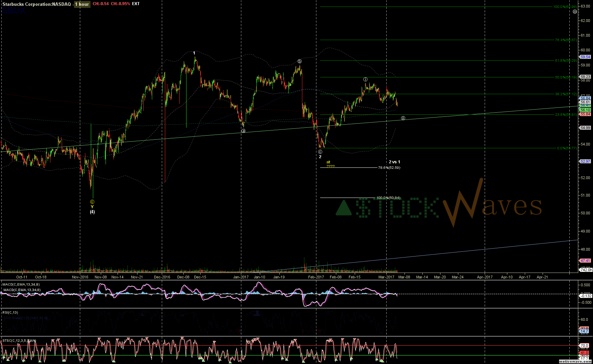
Task: Click the 59.54 price tag on axis
Action: 585,57
